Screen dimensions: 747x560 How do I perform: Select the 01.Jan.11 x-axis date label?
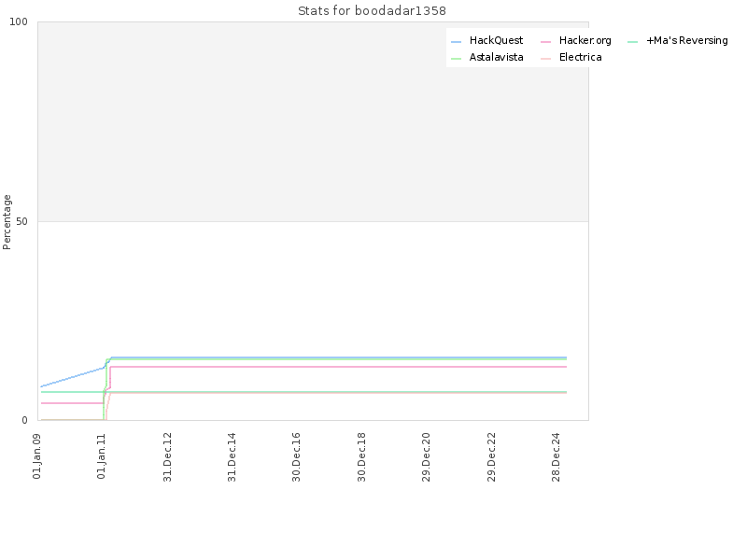[x=102, y=455]
